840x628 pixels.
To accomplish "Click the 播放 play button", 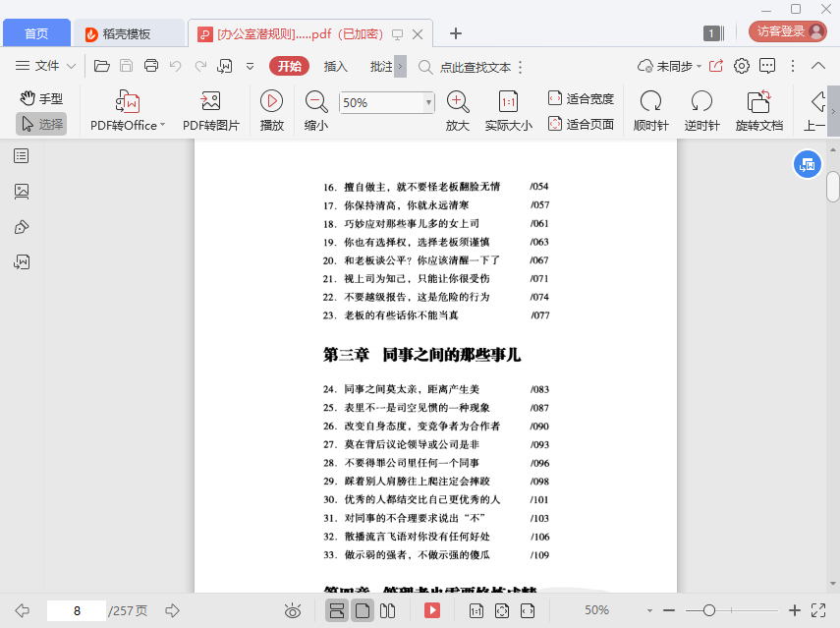I will tap(271, 111).
